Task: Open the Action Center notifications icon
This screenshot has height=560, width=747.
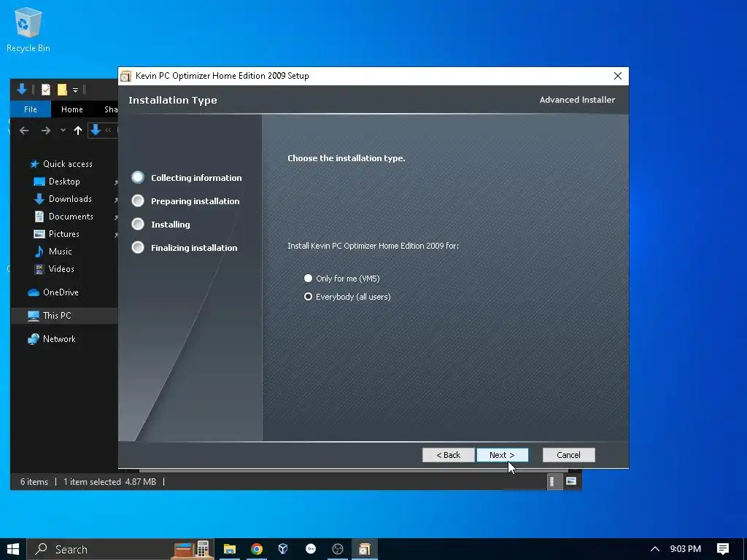Action: click(x=723, y=549)
